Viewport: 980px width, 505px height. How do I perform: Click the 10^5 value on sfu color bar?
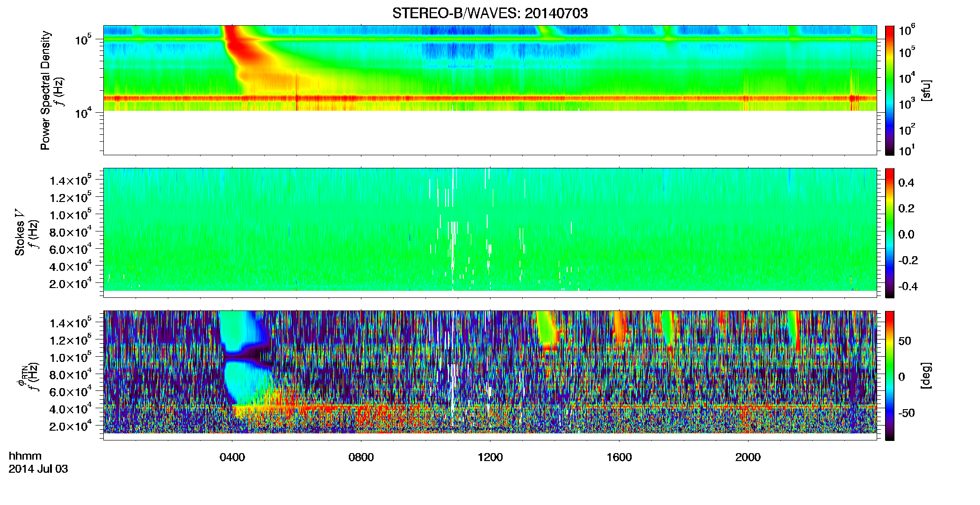[907, 52]
